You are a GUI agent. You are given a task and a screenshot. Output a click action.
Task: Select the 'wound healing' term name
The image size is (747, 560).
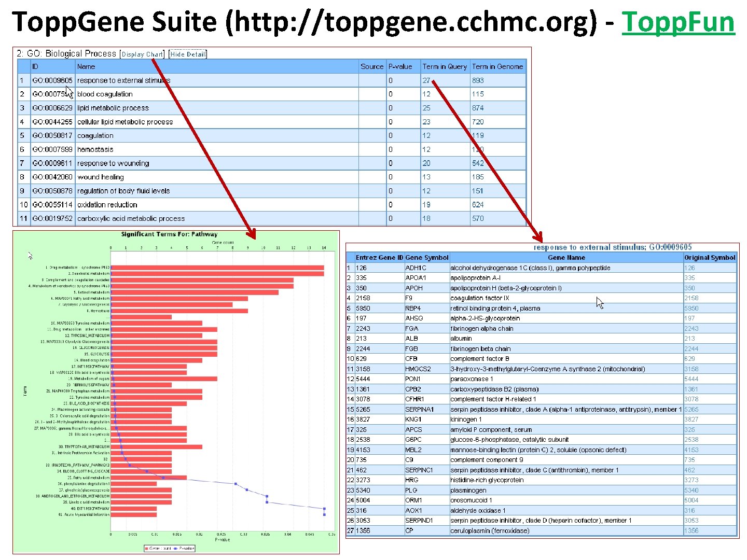pos(101,177)
